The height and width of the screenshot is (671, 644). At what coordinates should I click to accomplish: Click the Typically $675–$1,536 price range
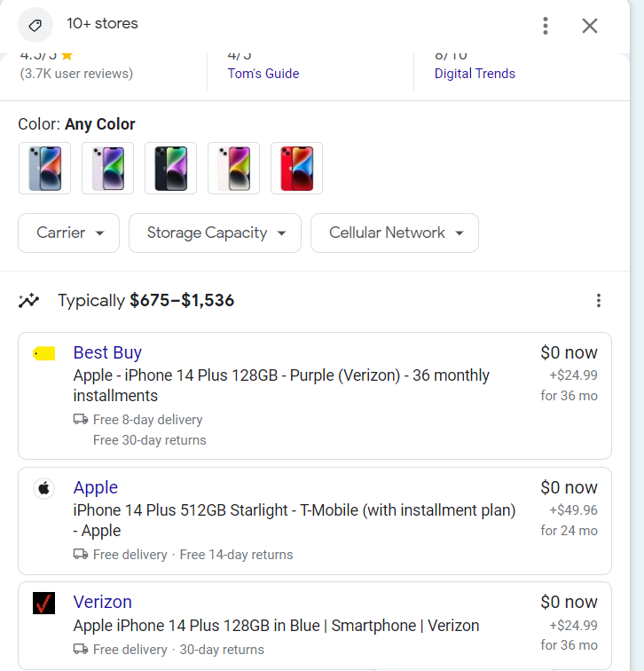[x=146, y=300]
